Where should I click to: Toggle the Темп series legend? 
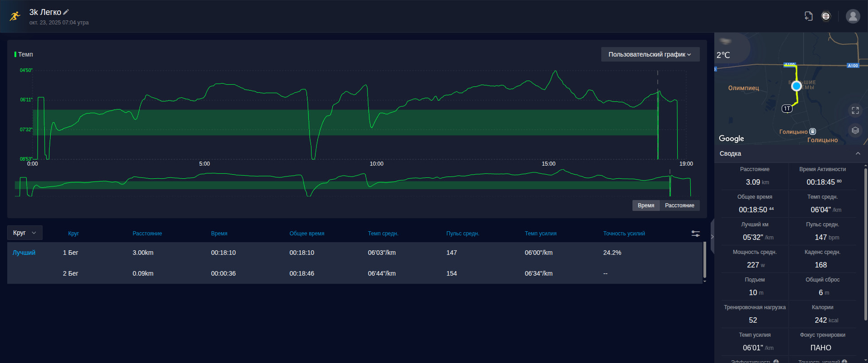(x=24, y=54)
